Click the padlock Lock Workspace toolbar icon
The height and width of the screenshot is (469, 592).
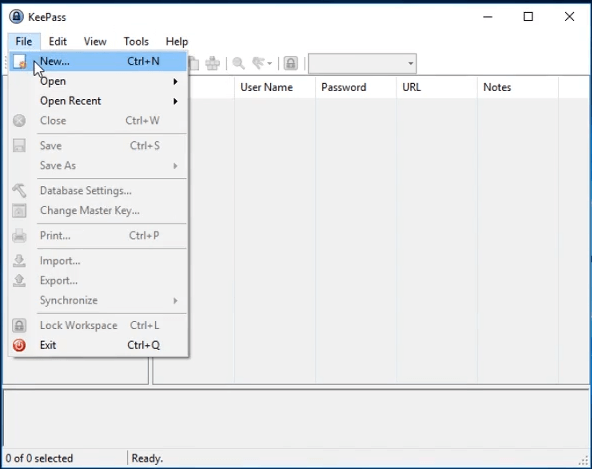click(x=291, y=63)
